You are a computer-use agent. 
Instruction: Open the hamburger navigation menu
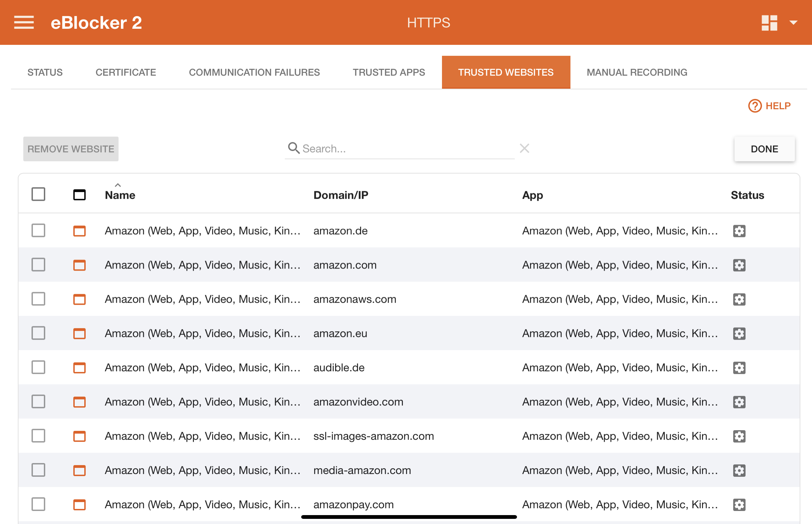24,23
